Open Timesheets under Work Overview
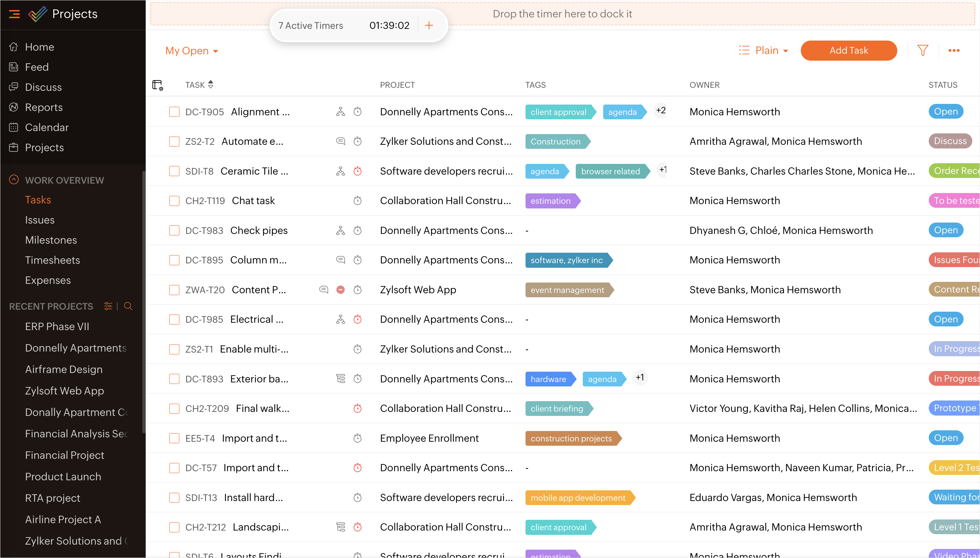 (53, 260)
